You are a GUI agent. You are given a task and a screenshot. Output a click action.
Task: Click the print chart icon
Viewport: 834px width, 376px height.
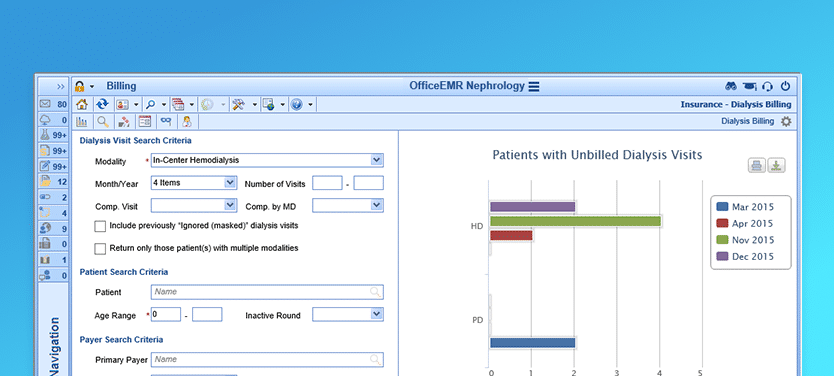tap(756, 165)
